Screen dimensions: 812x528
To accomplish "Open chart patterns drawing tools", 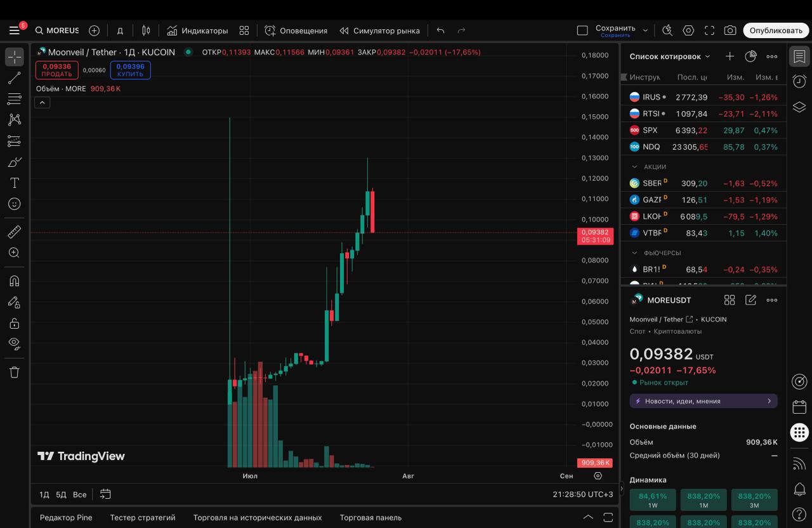I will pyautogui.click(x=15, y=120).
